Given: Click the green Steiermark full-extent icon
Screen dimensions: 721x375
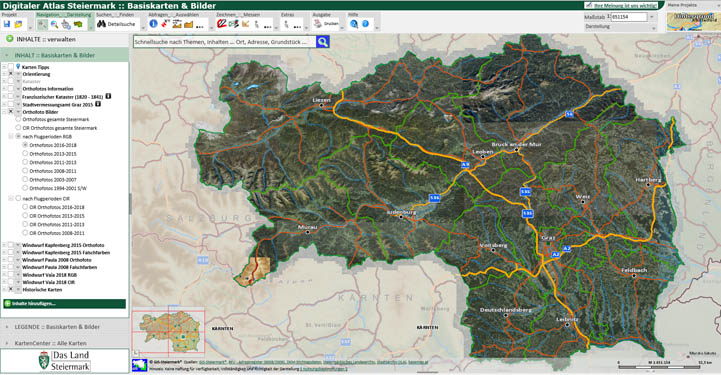Looking at the screenshot, I should [x=78, y=24].
